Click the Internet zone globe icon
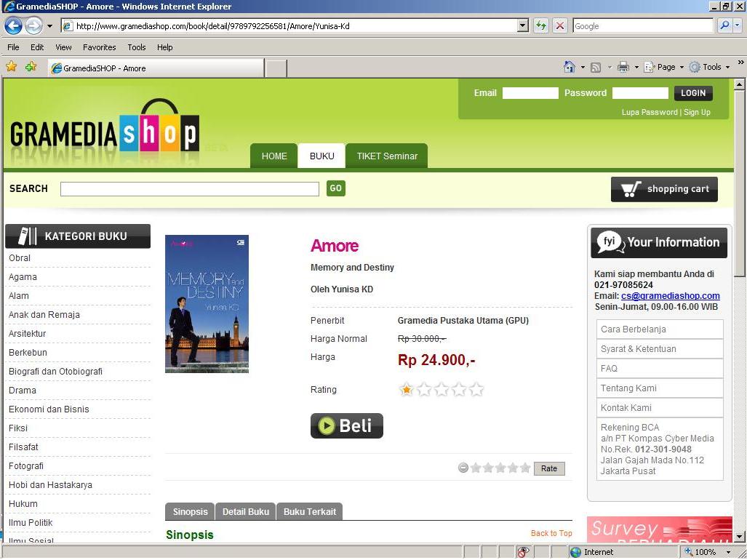 click(x=575, y=553)
